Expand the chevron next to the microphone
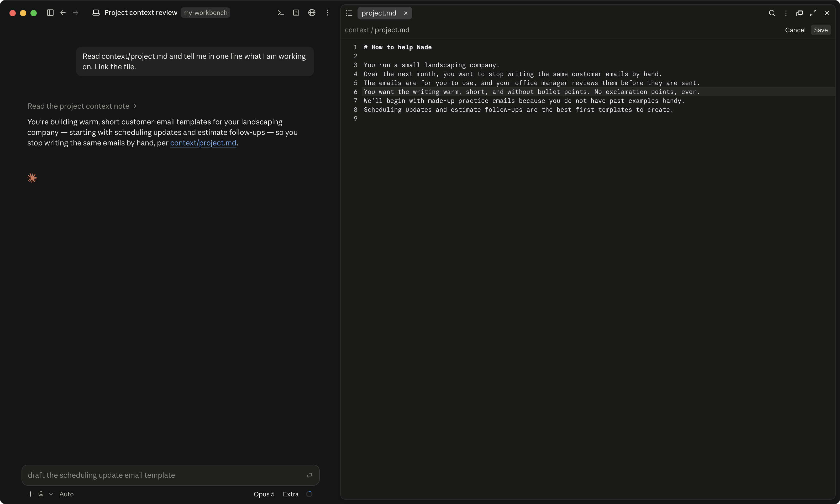This screenshot has height=504, width=840. (51, 494)
